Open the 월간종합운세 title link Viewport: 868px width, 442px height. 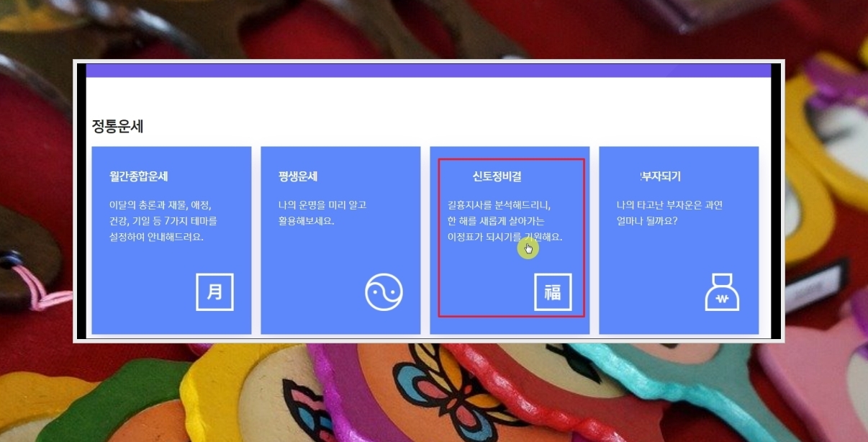click(x=139, y=176)
